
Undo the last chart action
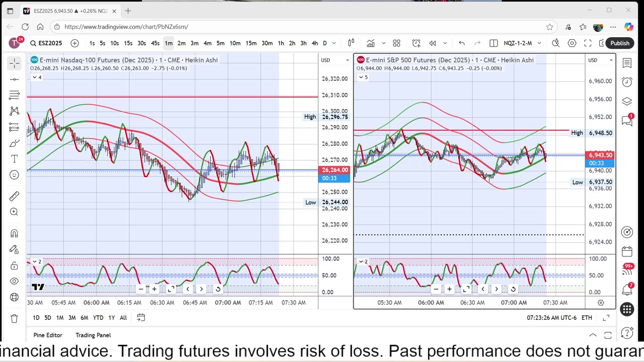click(462, 43)
